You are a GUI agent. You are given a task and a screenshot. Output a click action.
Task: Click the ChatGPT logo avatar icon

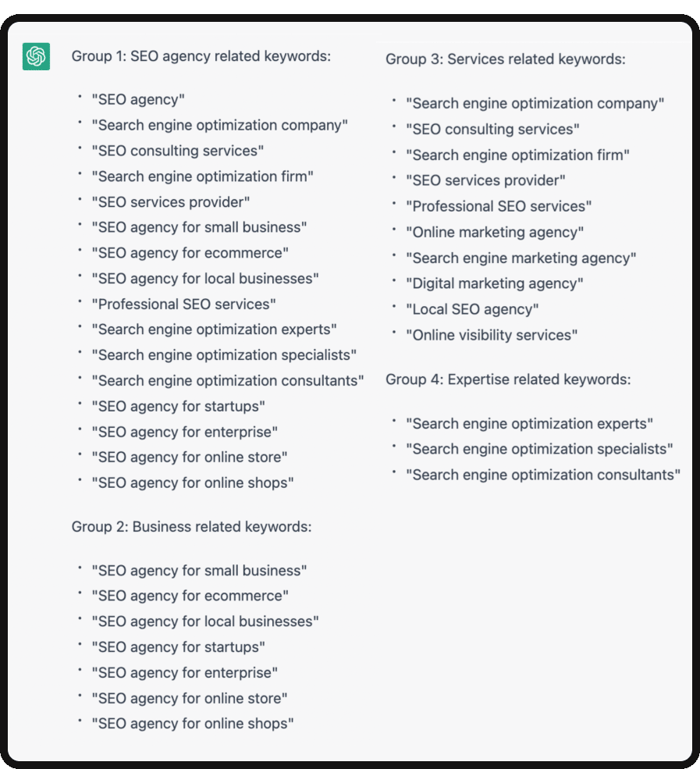[x=36, y=56]
